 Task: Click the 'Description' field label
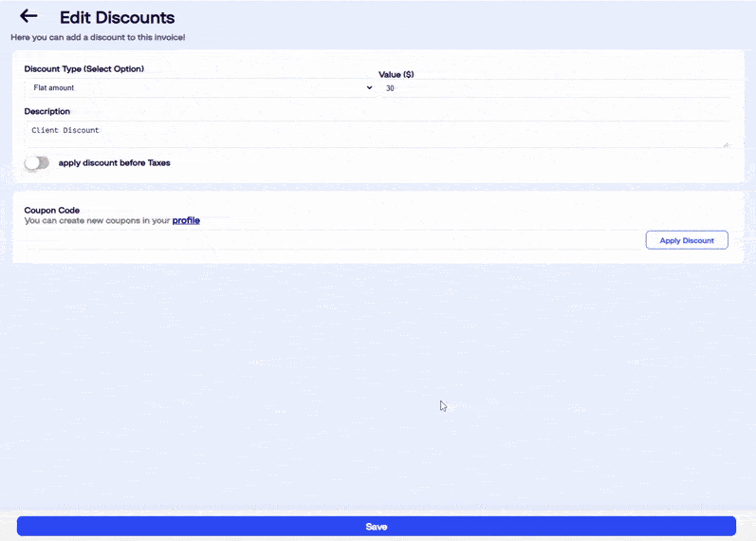pyautogui.click(x=46, y=111)
